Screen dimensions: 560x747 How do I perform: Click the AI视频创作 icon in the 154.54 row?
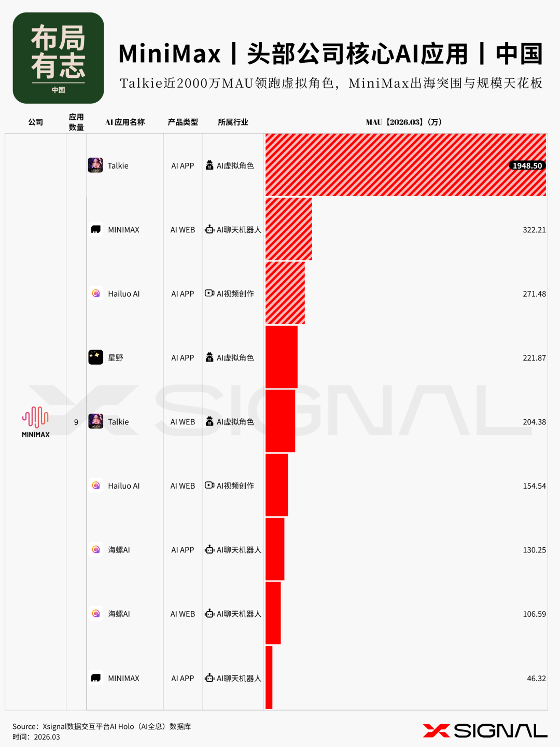209,486
